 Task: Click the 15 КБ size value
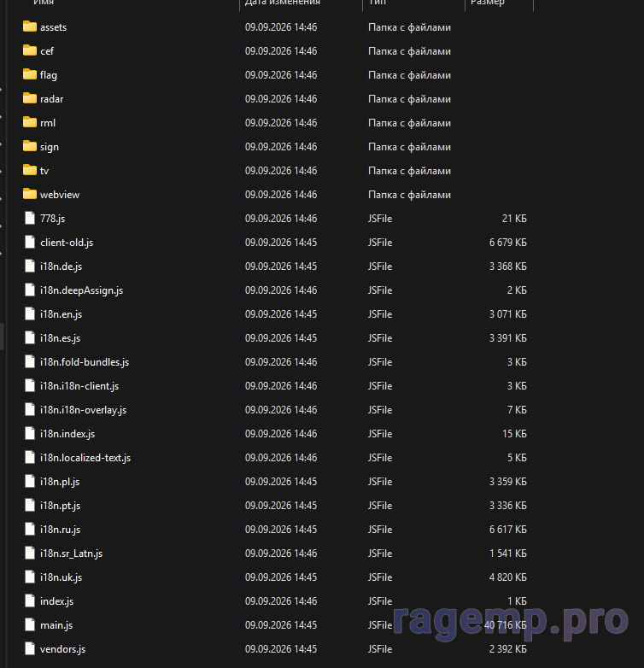(514, 434)
